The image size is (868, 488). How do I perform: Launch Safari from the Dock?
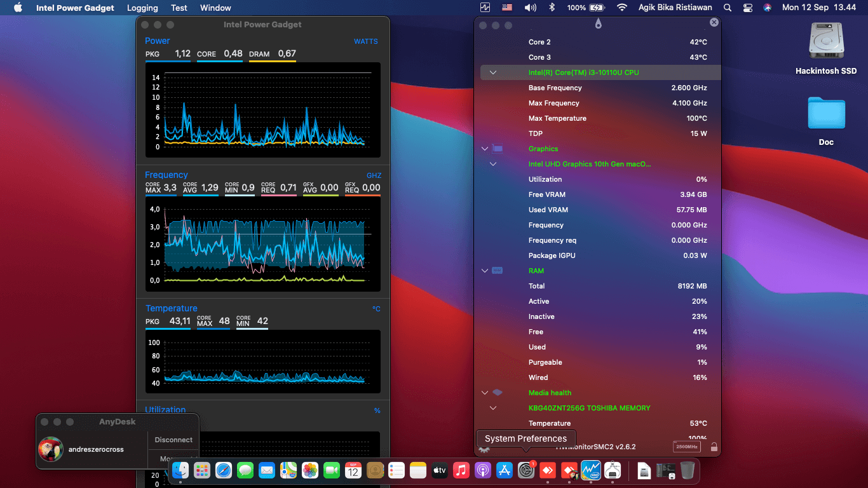(x=224, y=470)
